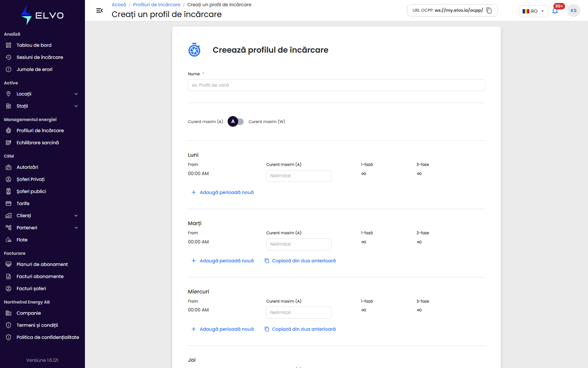
Task: Focus the Nume profile name field
Action: (336, 85)
